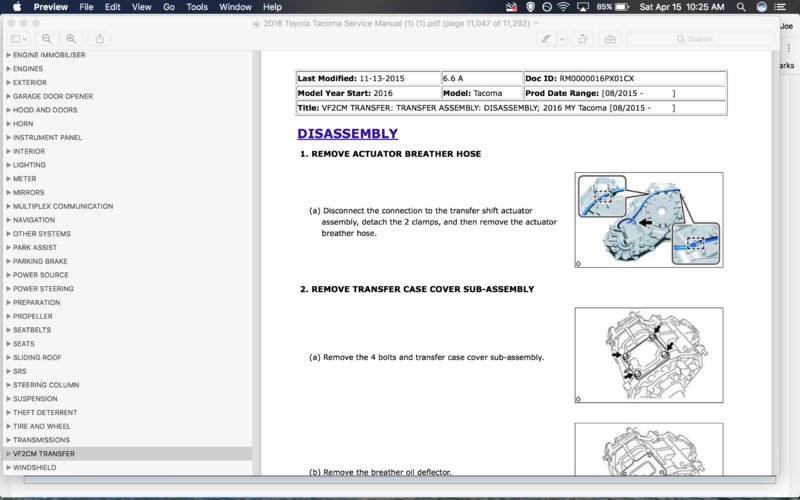Show the Markup Toolbar toolbox icon
The height and width of the screenshot is (500, 800).
610,39
